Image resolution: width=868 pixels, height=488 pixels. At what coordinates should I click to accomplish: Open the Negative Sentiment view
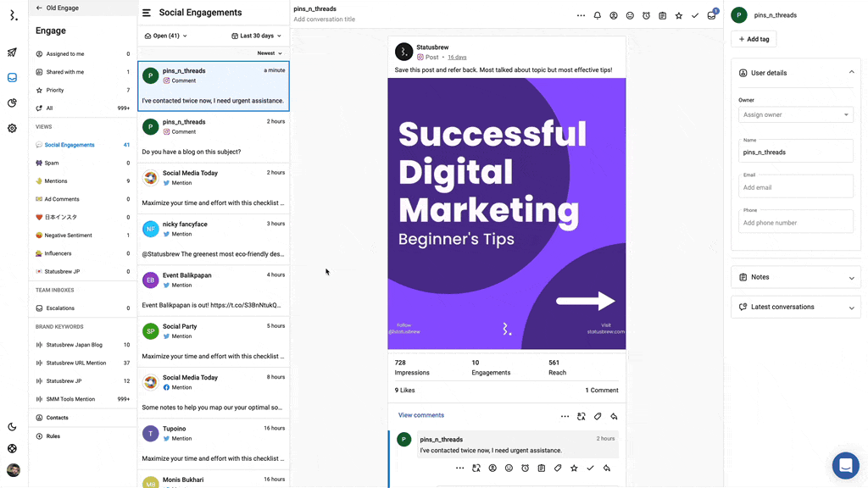point(82,236)
